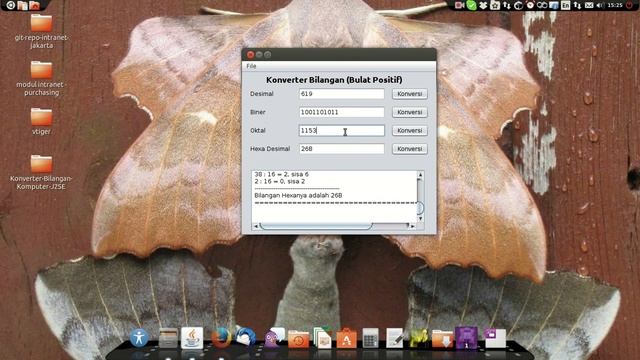
Task: Select the git-repo-intranet-jakarta desktop folder
Action: coord(41,32)
